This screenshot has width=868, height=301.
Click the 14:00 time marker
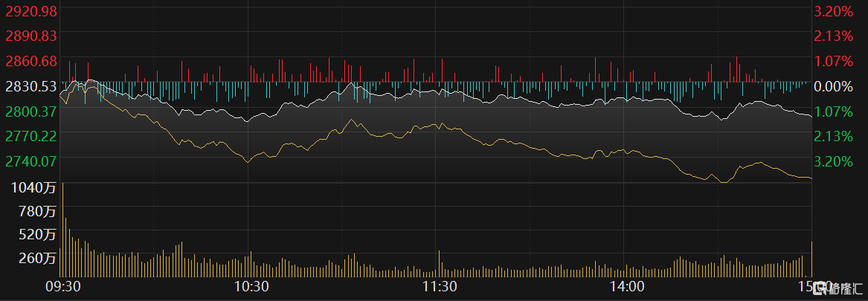coord(629,287)
